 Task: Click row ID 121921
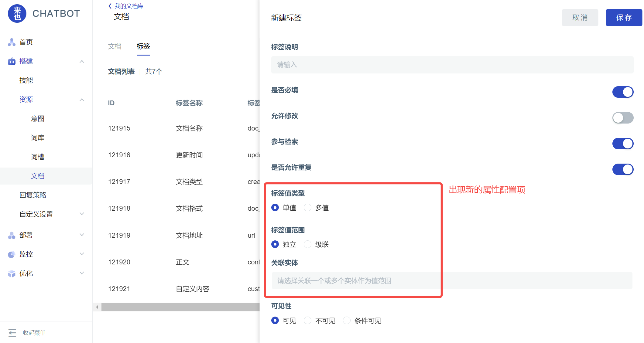click(119, 289)
